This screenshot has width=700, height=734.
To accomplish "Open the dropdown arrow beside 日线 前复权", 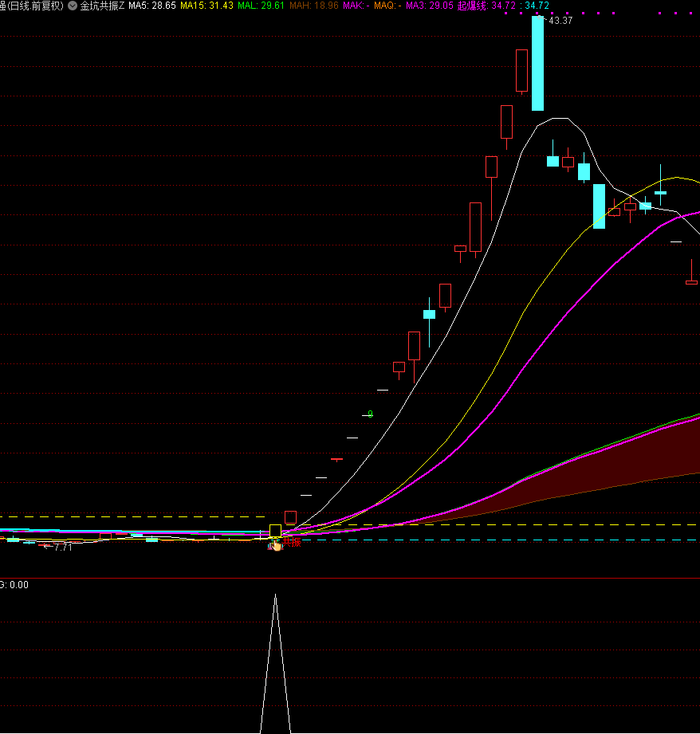I will coord(73,6).
